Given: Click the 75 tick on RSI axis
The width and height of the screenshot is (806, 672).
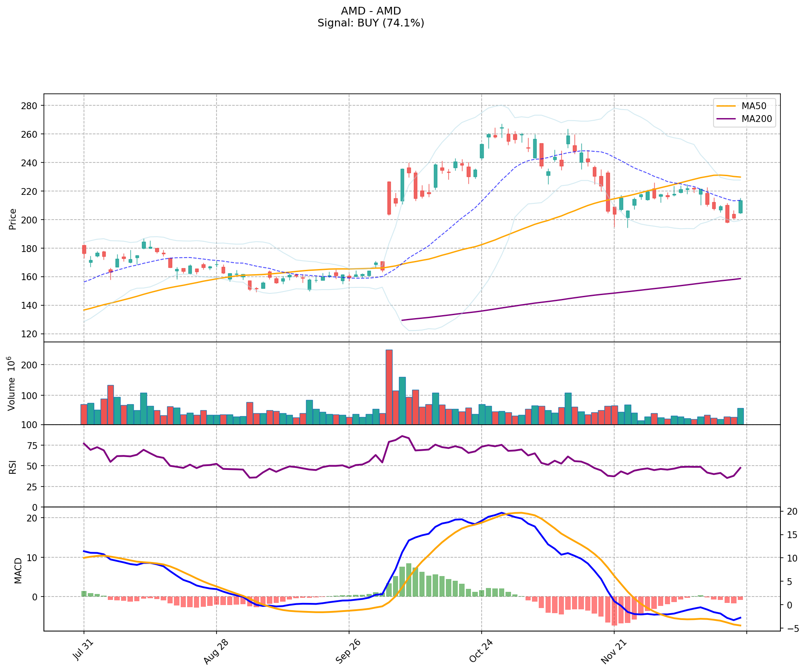Looking at the screenshot, I should (x=32, y=446).
